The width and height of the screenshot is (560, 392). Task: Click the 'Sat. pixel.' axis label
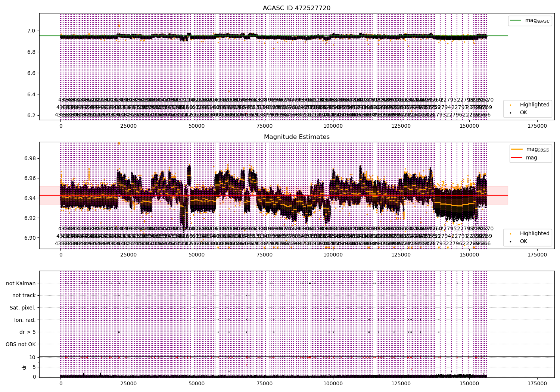click(x=23, y=308)
